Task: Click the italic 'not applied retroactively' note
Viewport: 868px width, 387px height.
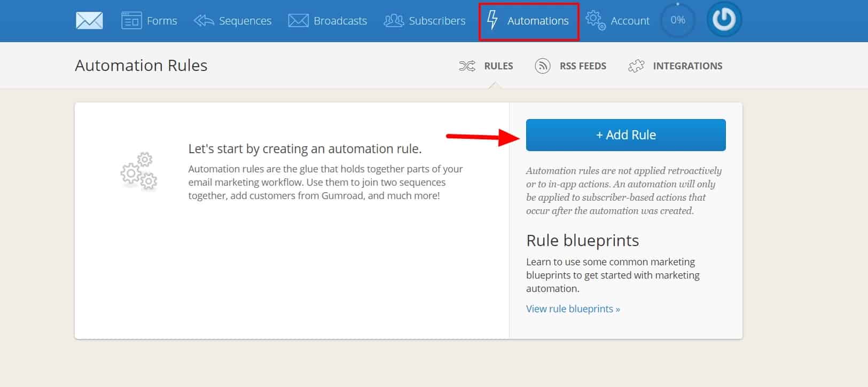Action: pyautogui.click(x=624, y=191)
